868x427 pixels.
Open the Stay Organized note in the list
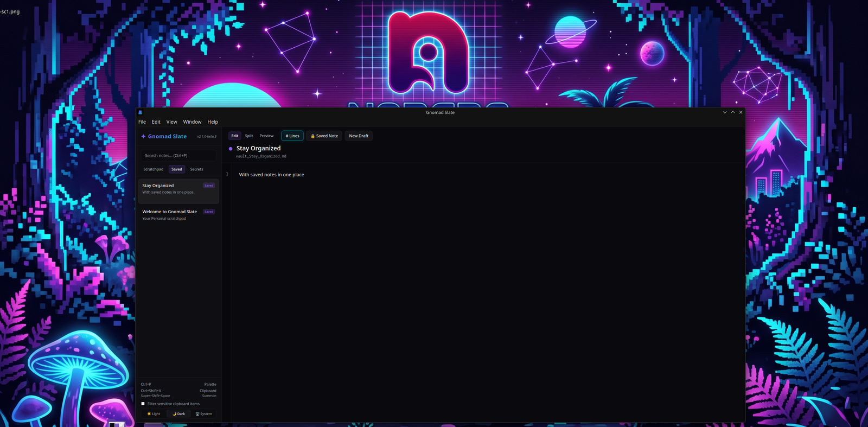(178, 191)
